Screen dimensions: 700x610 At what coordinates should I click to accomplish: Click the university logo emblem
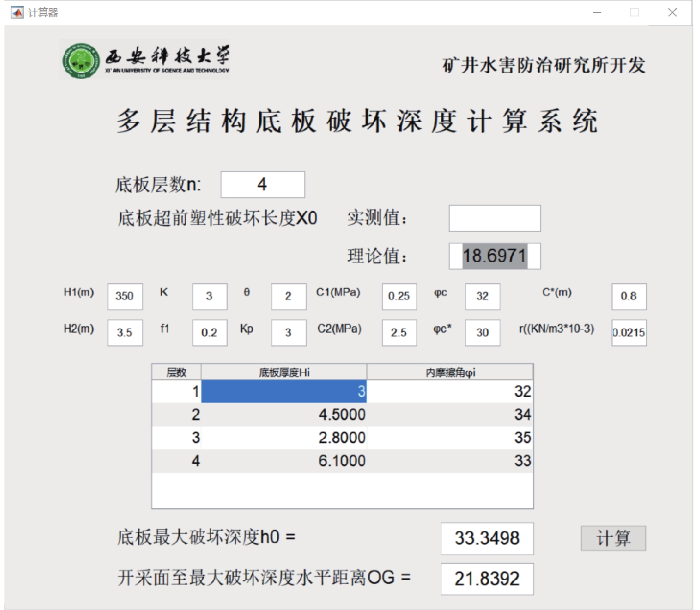[81, 61]
